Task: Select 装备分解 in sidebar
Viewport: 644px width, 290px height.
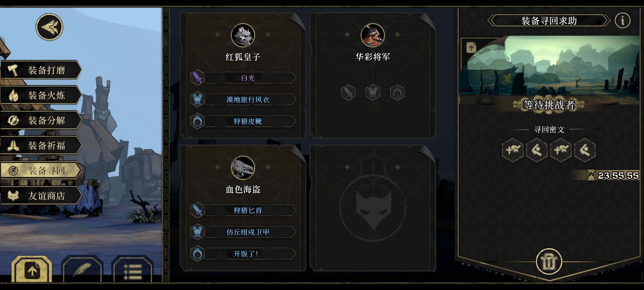Action: (x=41, y=120)
